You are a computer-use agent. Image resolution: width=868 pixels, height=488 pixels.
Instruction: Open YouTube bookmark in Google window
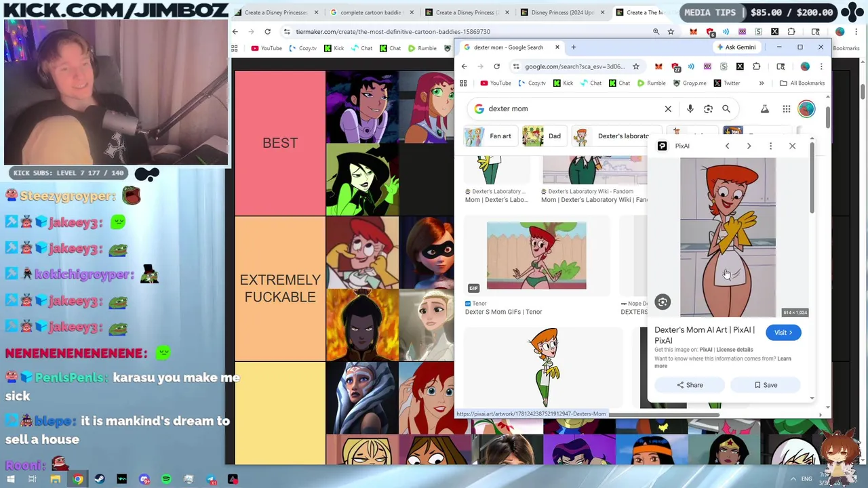[x=495, y=83]
